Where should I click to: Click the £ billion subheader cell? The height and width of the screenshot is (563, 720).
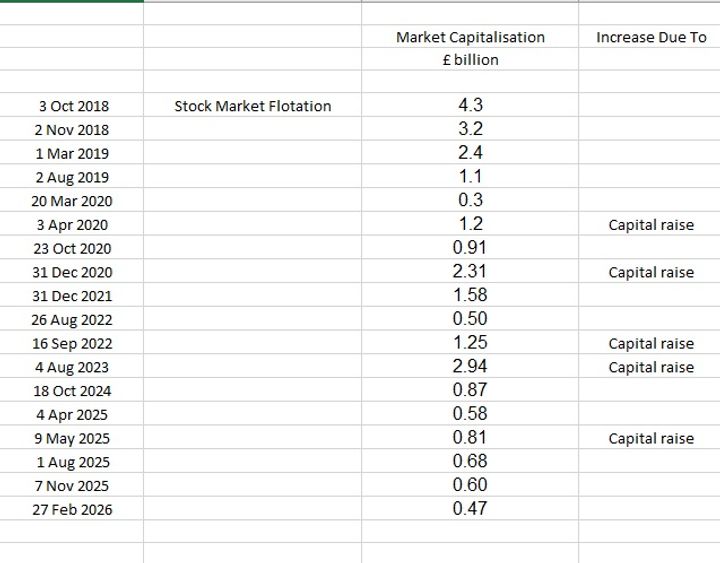470,60
